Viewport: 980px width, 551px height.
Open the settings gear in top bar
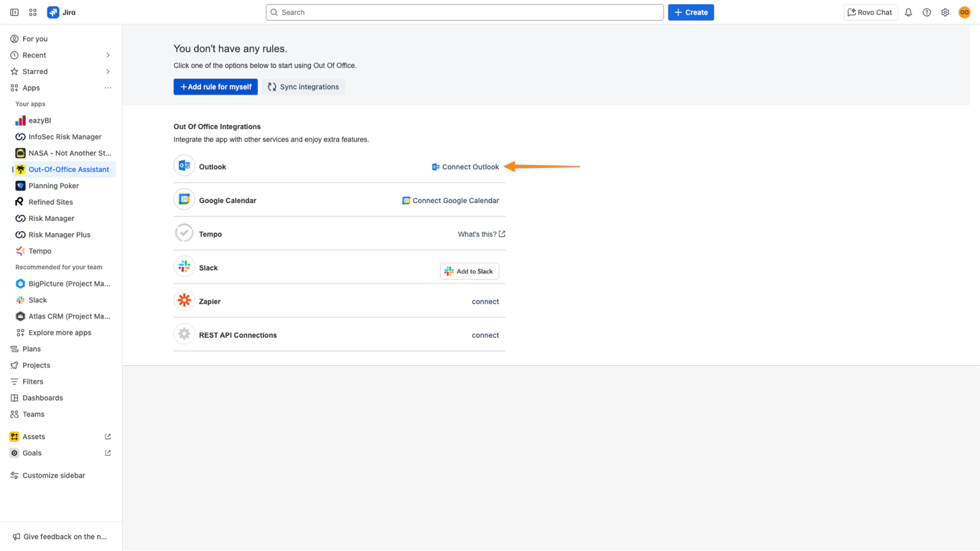click(945, 12)
